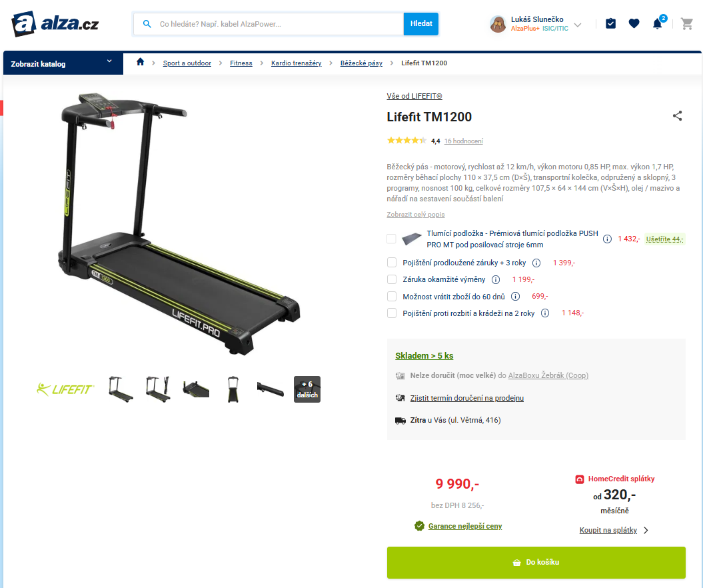Tick Pojištění proti rozbití a krádeži checkbox
The height and width of the screenshot is (588, 703).
tap(392, 313)
